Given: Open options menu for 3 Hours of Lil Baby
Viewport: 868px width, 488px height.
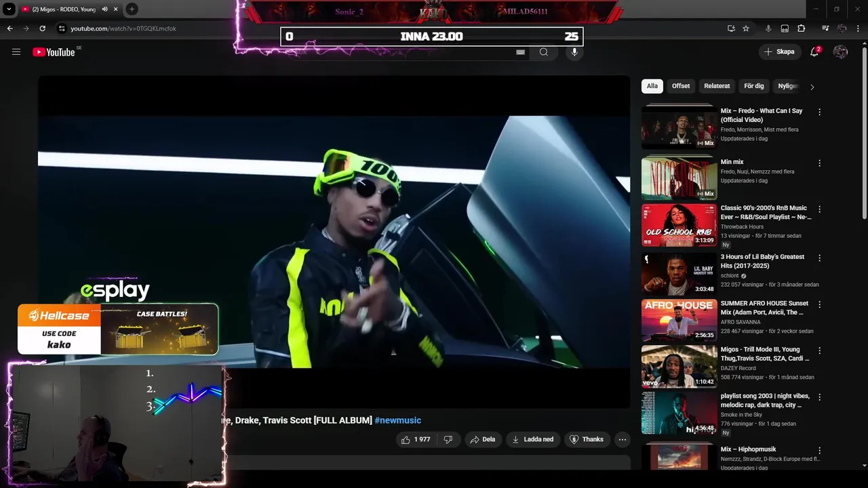Looking at the screenshot, I should click(819, 258).
